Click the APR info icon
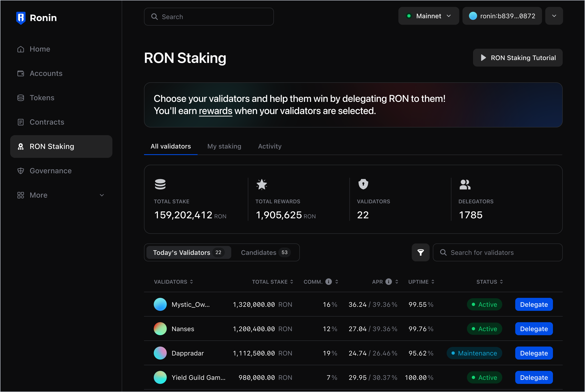 (388, 282)
